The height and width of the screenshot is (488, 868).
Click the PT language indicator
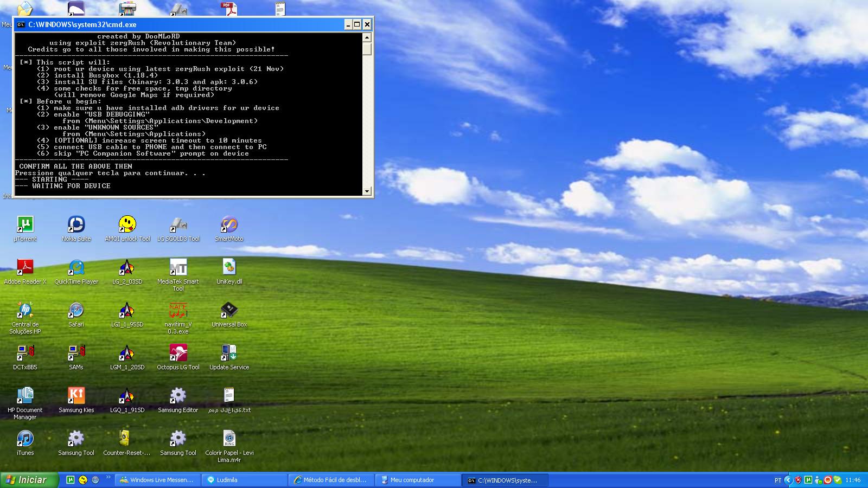click(x=778, y=480)
